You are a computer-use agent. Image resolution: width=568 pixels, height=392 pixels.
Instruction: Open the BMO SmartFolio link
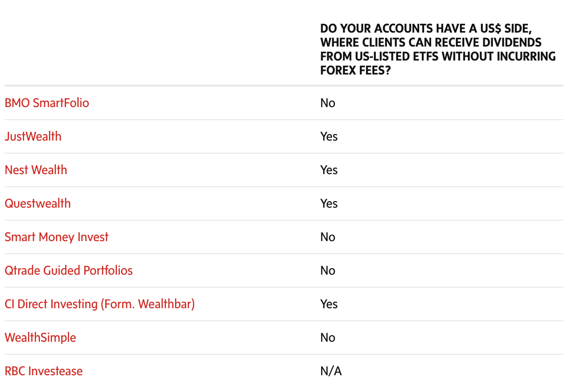click(47, 103)
